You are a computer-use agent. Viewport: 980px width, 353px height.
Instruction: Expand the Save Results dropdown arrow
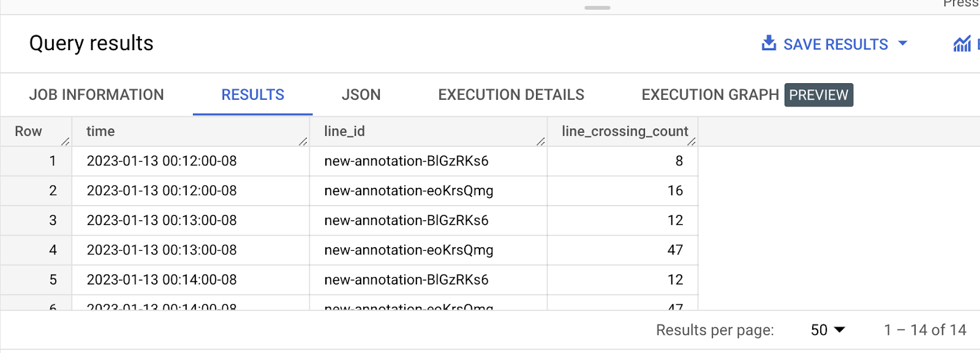click(902, 43)
